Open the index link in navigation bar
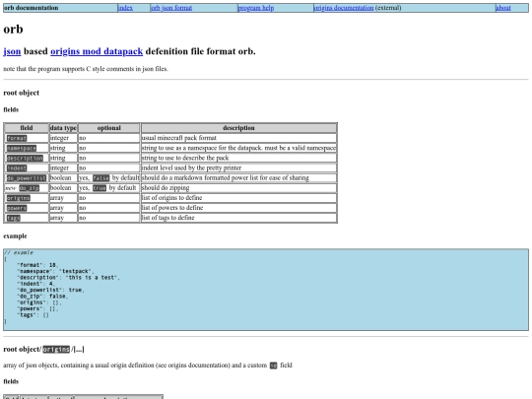The width and height of the screenshot is (532, 399). coord(125,8)
